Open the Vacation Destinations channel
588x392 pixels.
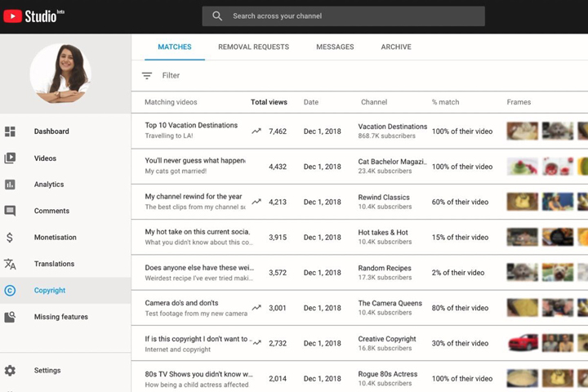(392, 127)
